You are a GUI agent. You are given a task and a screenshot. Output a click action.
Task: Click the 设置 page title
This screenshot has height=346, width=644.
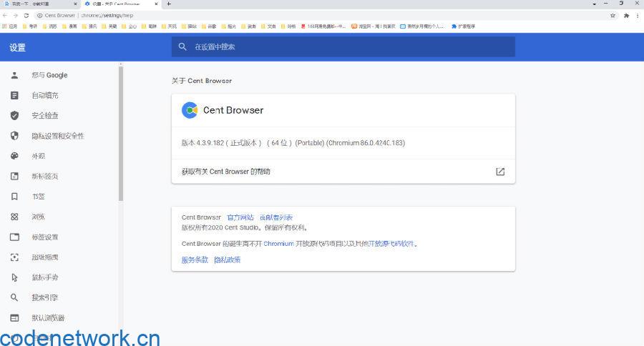tap(17, 48)
